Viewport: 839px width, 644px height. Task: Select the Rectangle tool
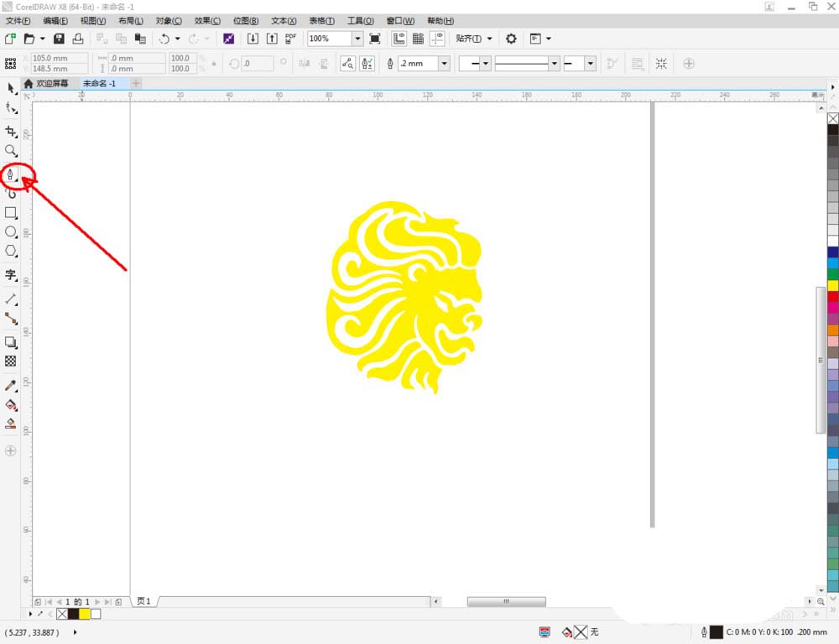pyautogui.click(x=11, y=212)
